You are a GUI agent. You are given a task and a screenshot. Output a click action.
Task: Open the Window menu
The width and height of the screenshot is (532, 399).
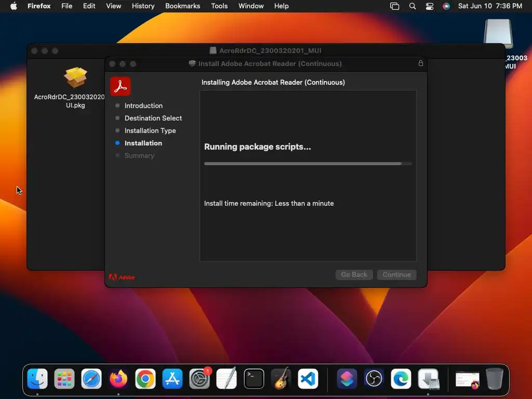pyautogui.click(x=251, y=6)
